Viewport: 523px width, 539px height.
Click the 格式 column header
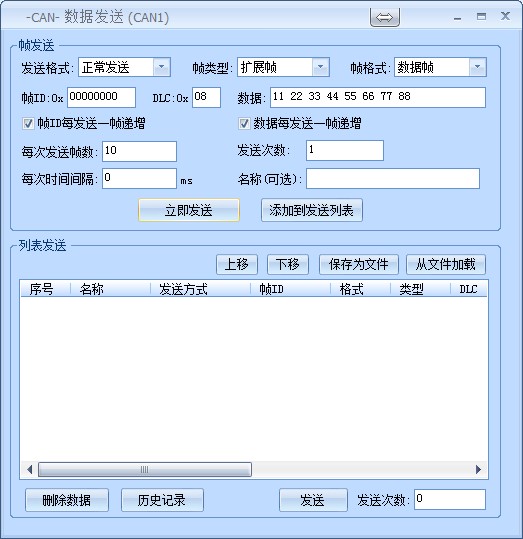tap(360, 289)
